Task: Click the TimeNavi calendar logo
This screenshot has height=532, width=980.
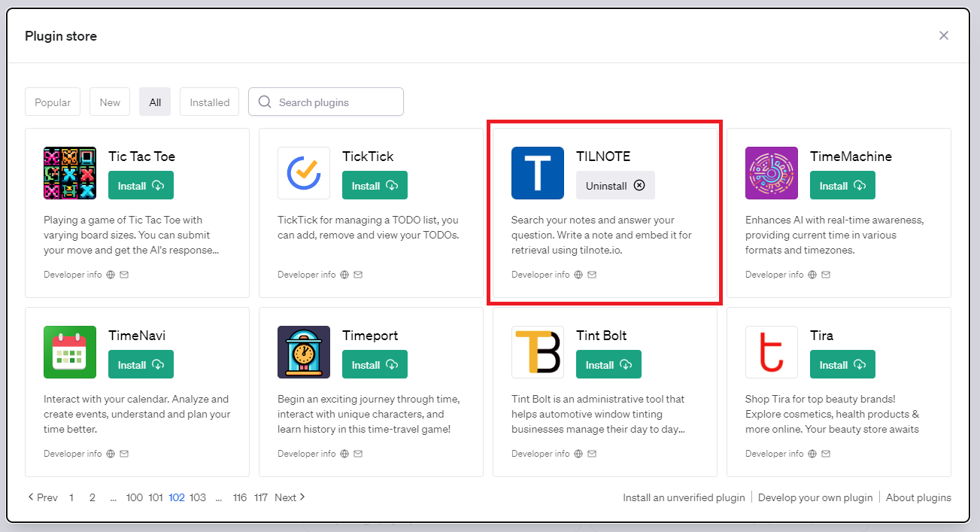Action: (70, 352)
